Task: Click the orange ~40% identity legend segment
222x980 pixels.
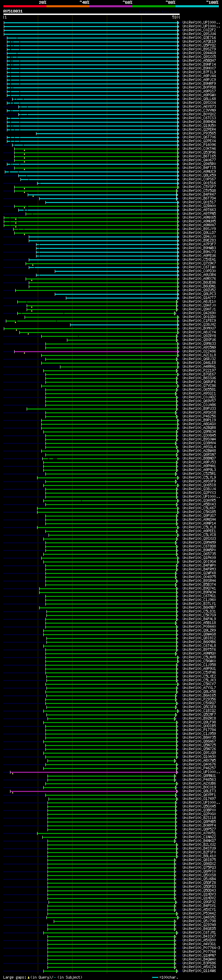Action: pyautogui.click(x=68, y=7)
